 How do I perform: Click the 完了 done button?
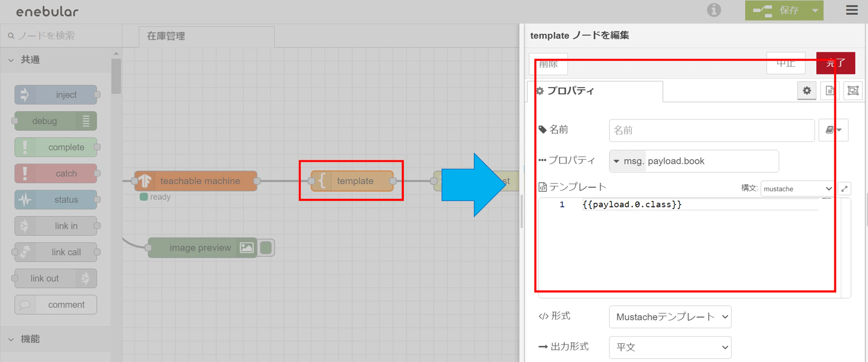tap(836, 63)
